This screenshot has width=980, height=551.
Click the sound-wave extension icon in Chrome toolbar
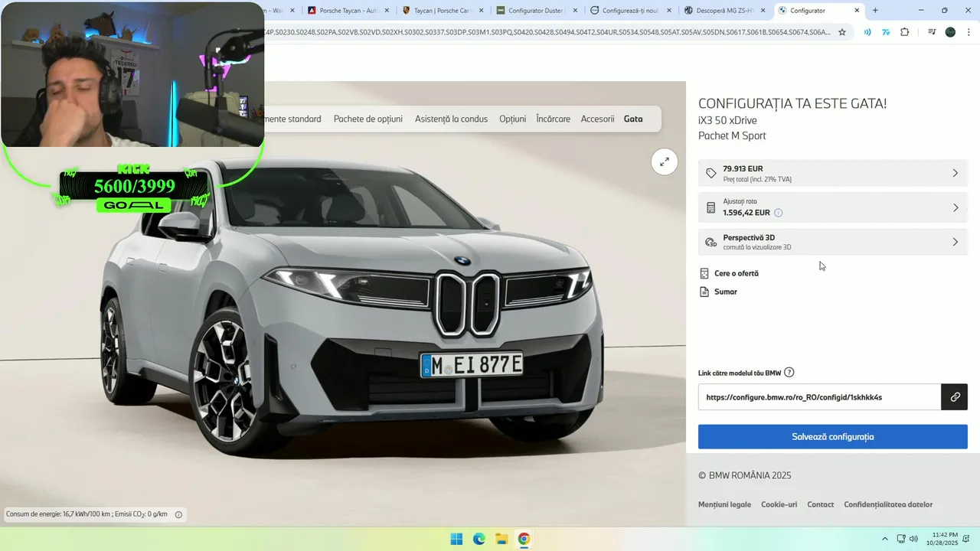(x=867, y=32)
